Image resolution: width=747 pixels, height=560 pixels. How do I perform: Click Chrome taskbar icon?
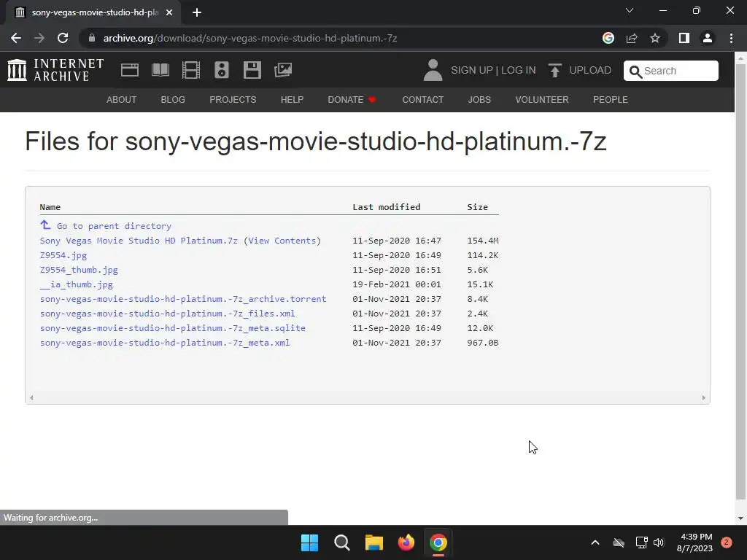click(x=438, y=542)
